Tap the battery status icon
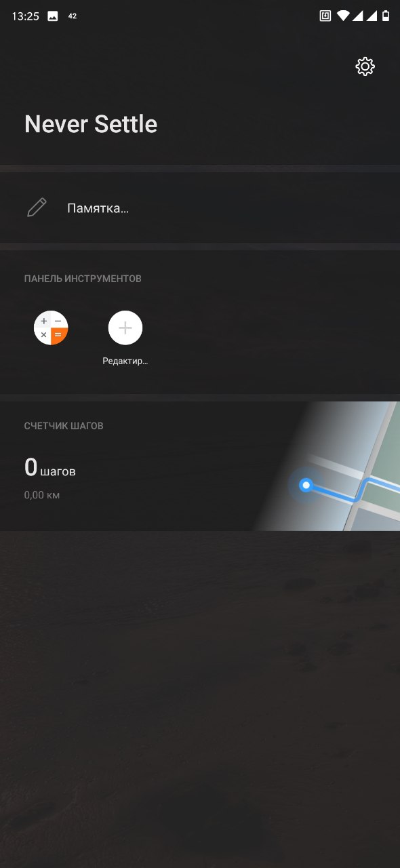 386,16
